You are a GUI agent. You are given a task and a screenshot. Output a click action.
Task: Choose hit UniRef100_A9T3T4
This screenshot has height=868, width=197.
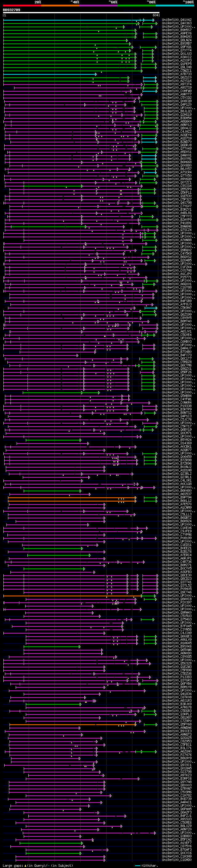[x=177, y=84]
